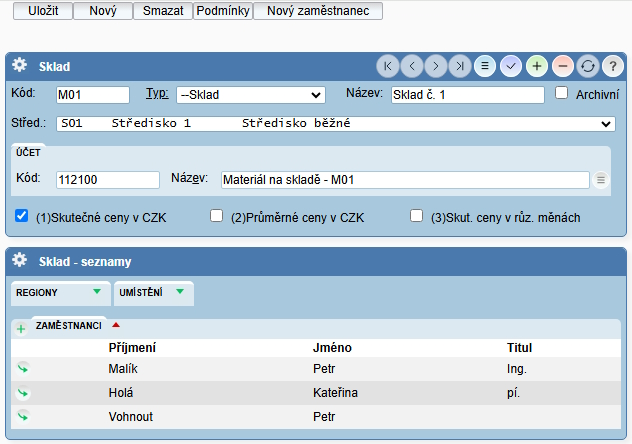This screenshot has width=632, height=444.
Task: Uncheck Skutečné ceny v CZK
Action: [21, 216]
